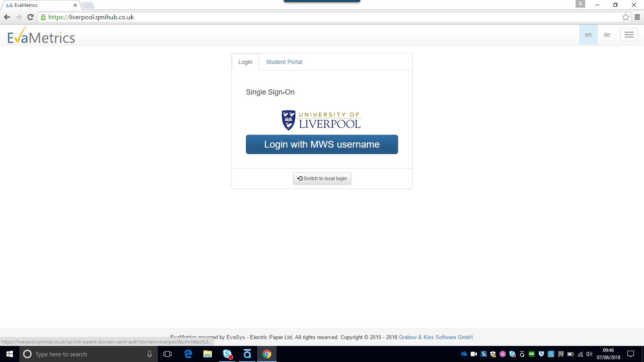This screenshot has height=362, width=644.
Task: Click Switch to local login
Action: tap(322, 179)
